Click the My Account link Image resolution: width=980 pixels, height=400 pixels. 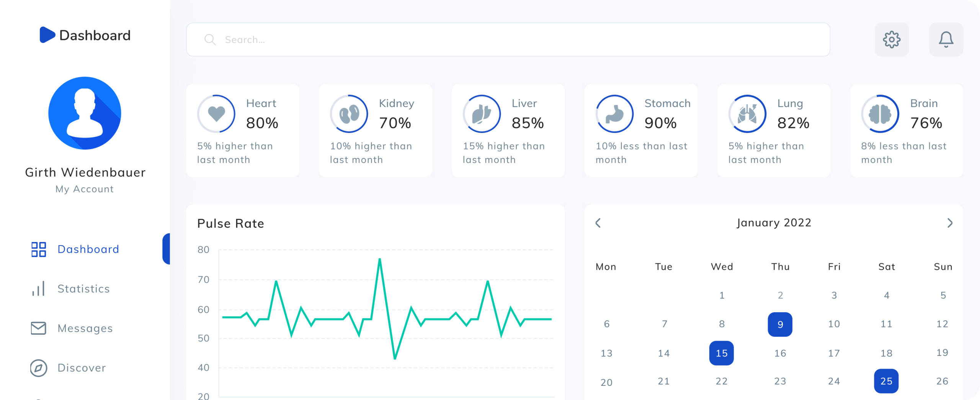[85, 189]
